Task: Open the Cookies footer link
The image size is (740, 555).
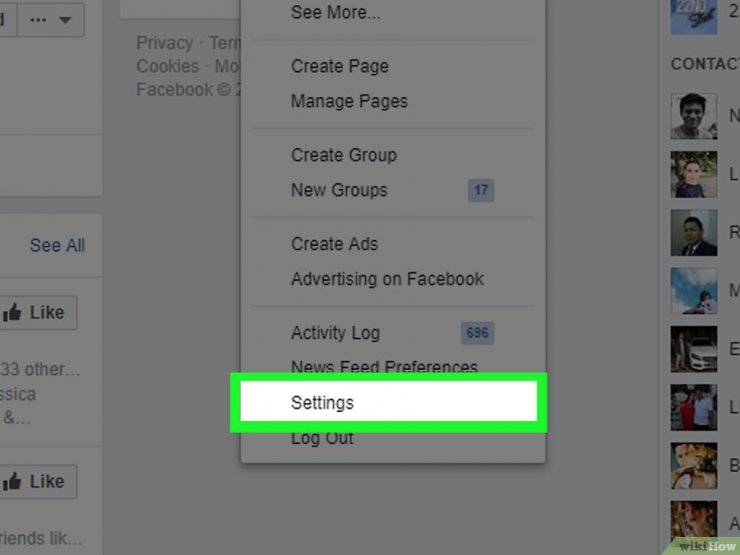Action: (168, 66)
